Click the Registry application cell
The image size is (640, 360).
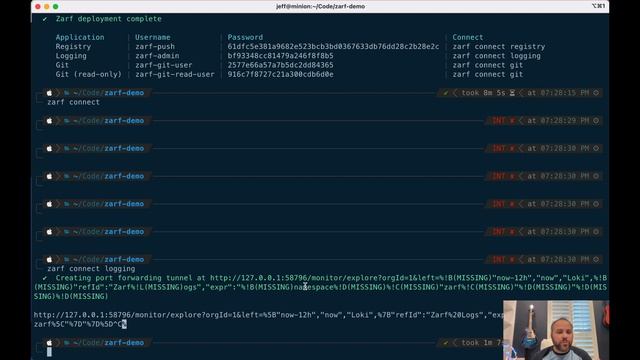(73, 47)
